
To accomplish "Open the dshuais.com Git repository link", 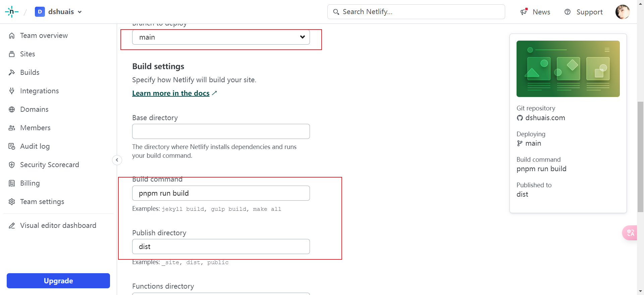I will 545,118.
